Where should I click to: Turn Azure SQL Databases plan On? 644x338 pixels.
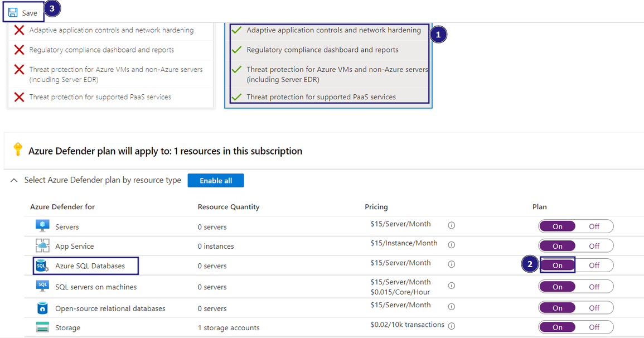[x=558, y=265]
